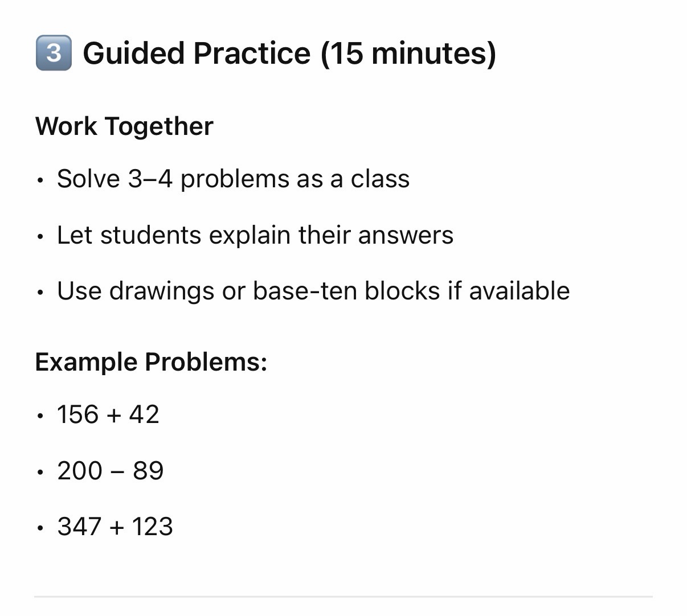Click the "Solve 3–4 problems as a class" line

tap(233, 179)
